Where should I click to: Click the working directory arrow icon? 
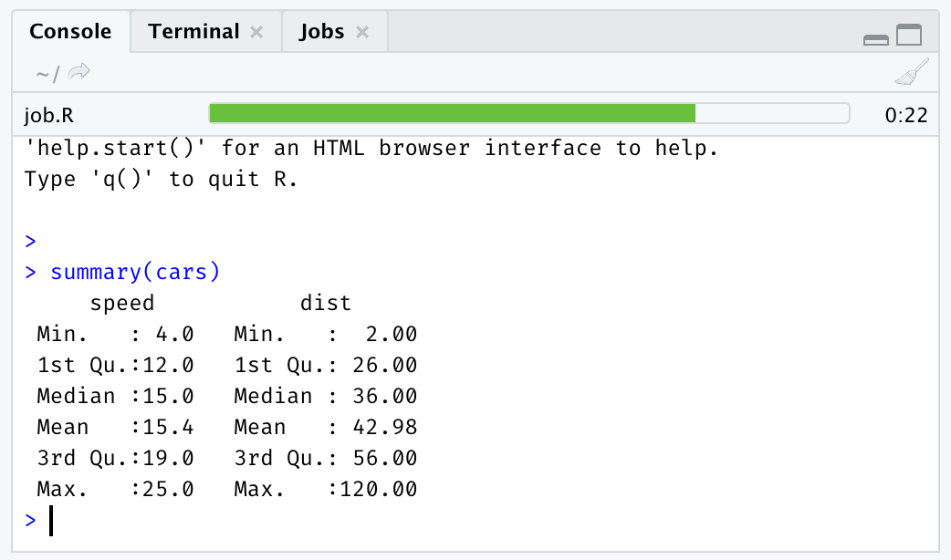tap(80, 72)
